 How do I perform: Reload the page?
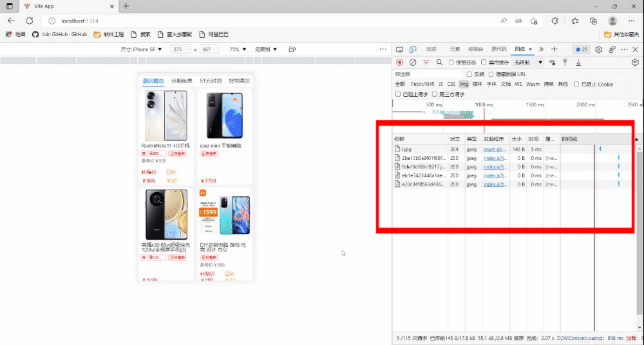[30, 21]
